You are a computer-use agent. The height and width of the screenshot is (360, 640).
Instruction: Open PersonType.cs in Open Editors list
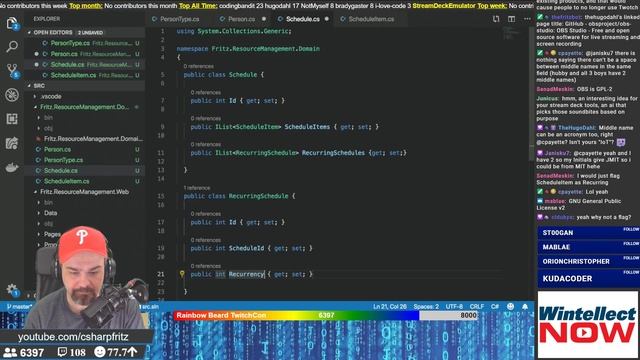coord(70,43)
